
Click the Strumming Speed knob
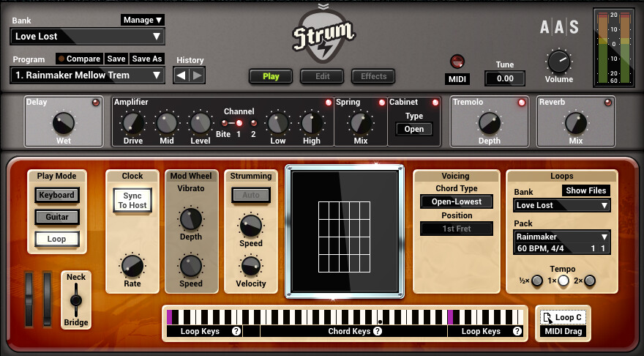[250, 226]
